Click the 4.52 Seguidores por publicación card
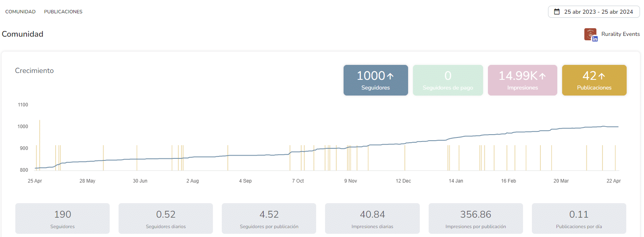The width and height of the screenshot is (644, 237). 269,218
